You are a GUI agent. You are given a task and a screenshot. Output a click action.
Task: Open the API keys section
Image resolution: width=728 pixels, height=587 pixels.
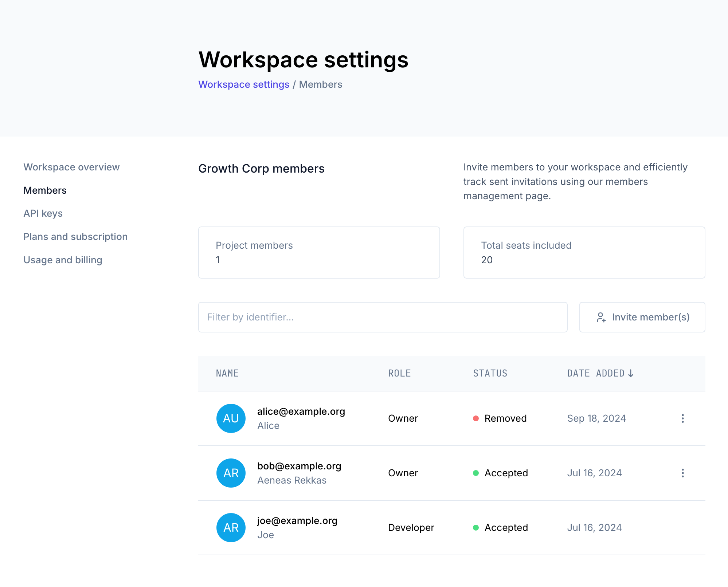[43, 213]
